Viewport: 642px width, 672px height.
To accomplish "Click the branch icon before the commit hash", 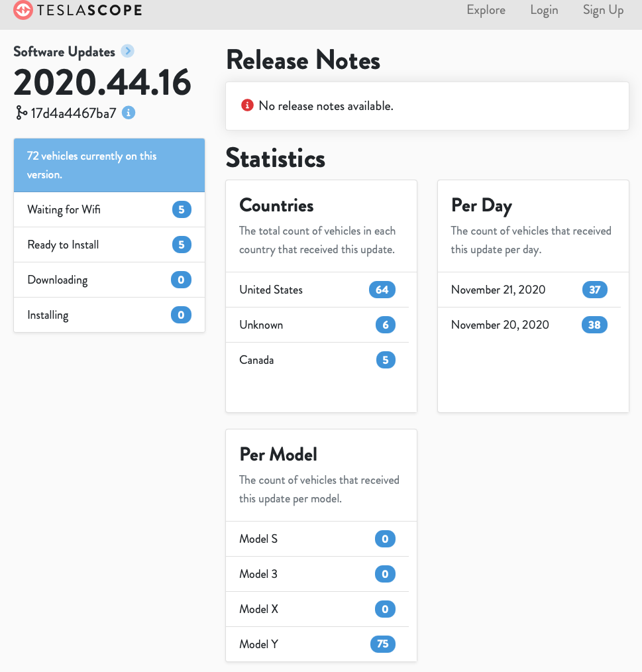I will 21,113.
